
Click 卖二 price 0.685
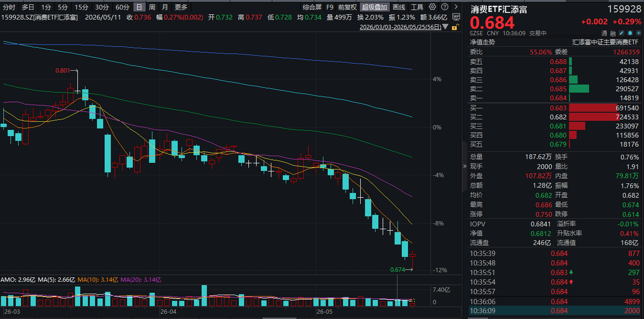click(x=558, y=89)
